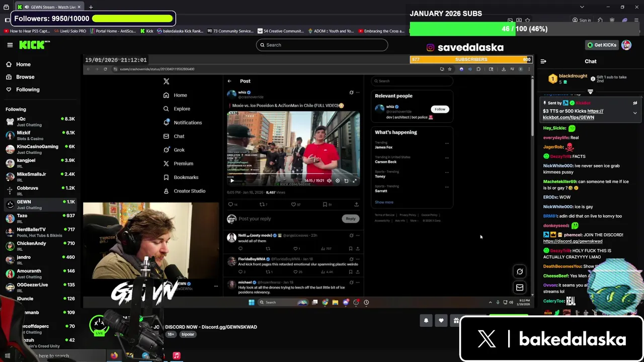Open the bakedalaska Kick Rank bookmark

pos(180,31)
